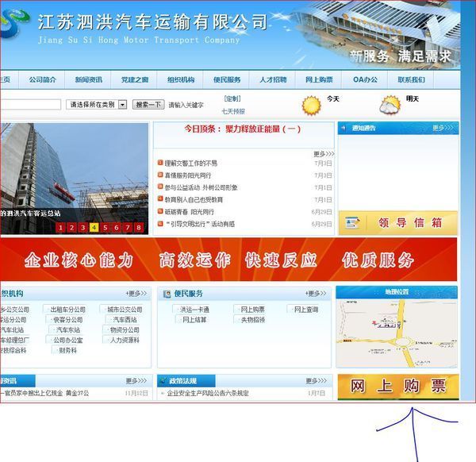Screen dimensions: 476x462
Task: Click the 便民服务 section header icon
Action: (167, 294)
